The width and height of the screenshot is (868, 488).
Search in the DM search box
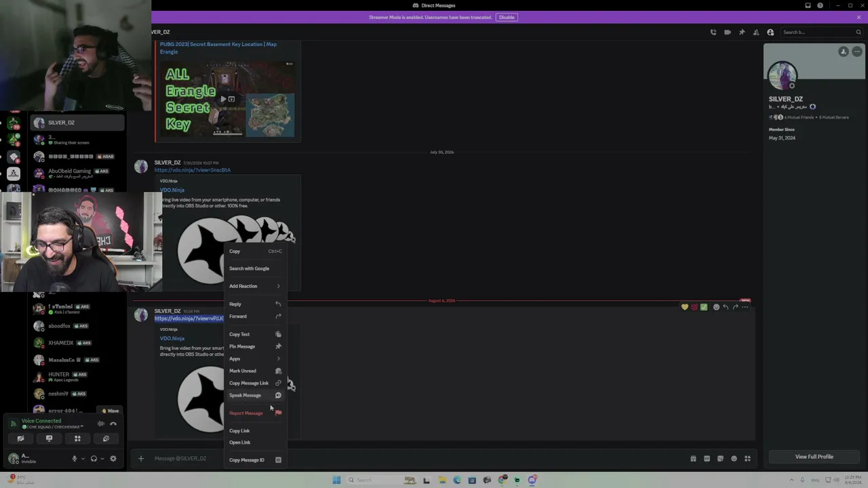tap(821, 32)
